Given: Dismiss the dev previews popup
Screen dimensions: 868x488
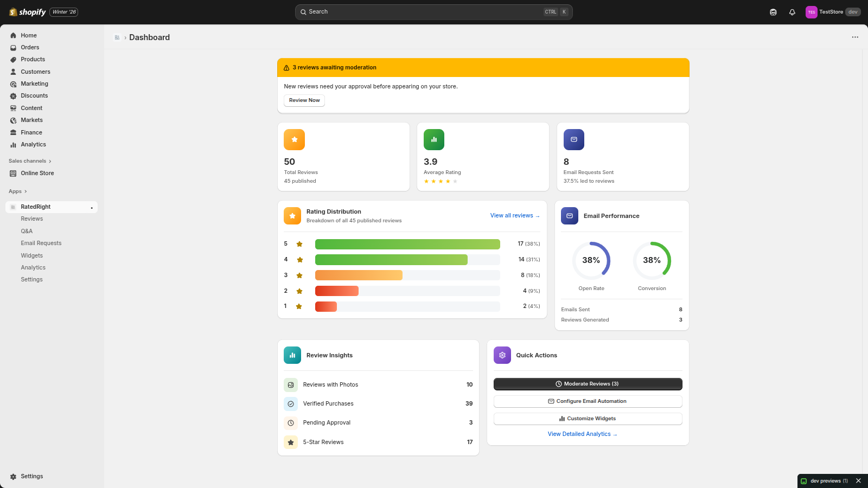Looking at the screenshot, I should point(858,480).
